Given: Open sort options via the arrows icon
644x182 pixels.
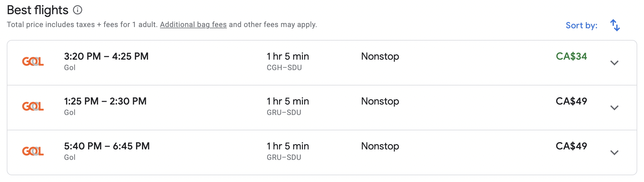Looking at the screenshot, I should (615, 25).
